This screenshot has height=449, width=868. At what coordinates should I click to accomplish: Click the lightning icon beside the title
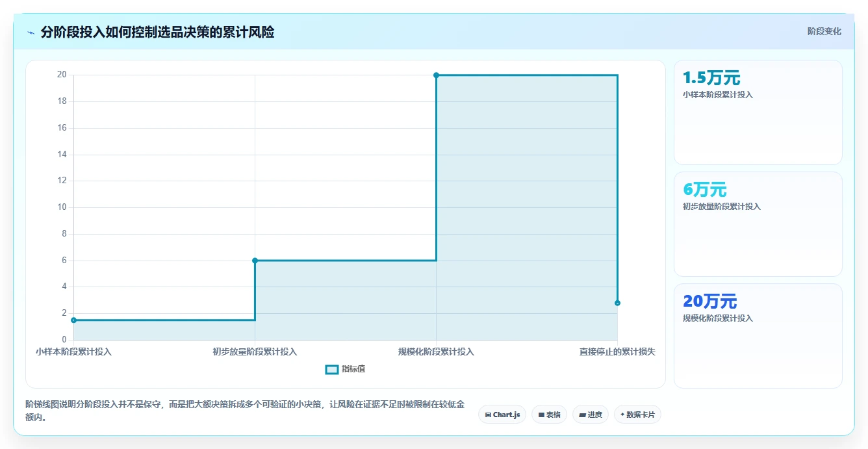click(31, 32)
